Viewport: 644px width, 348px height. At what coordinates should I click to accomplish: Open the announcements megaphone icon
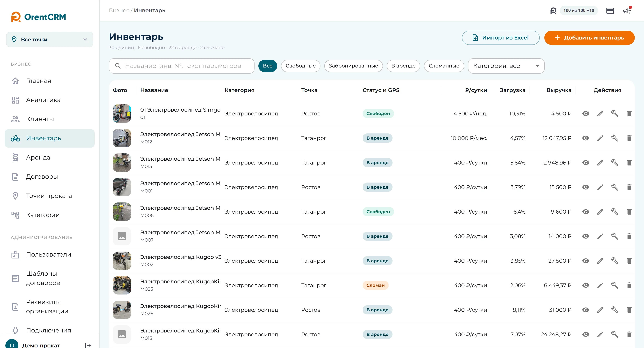[x=627, y=11]
